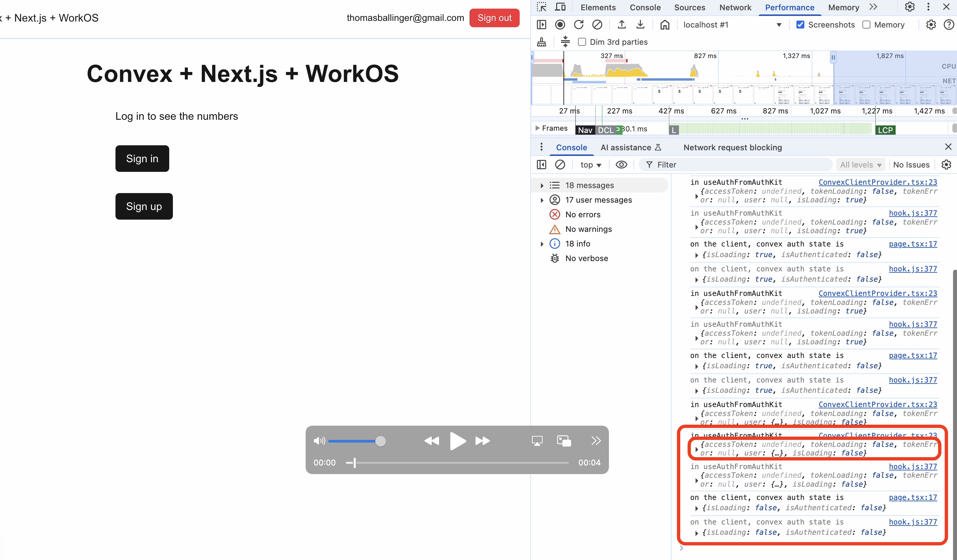Open DevTools settings gear in top bar
Viewport: 957px width, 560px height.
tap(910, 7)
